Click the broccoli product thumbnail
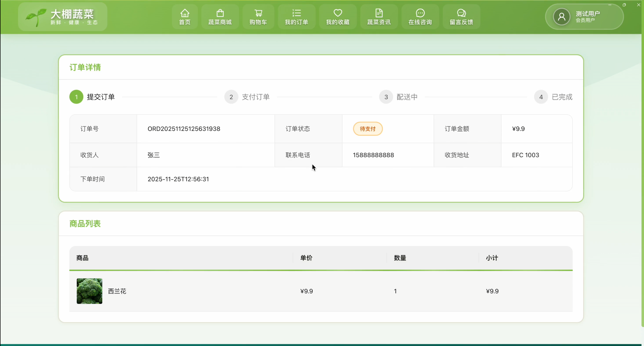 click(89, 291)
